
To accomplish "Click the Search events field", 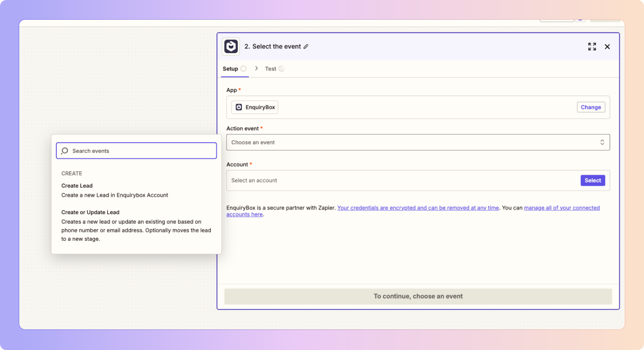I will pos(136,151).
